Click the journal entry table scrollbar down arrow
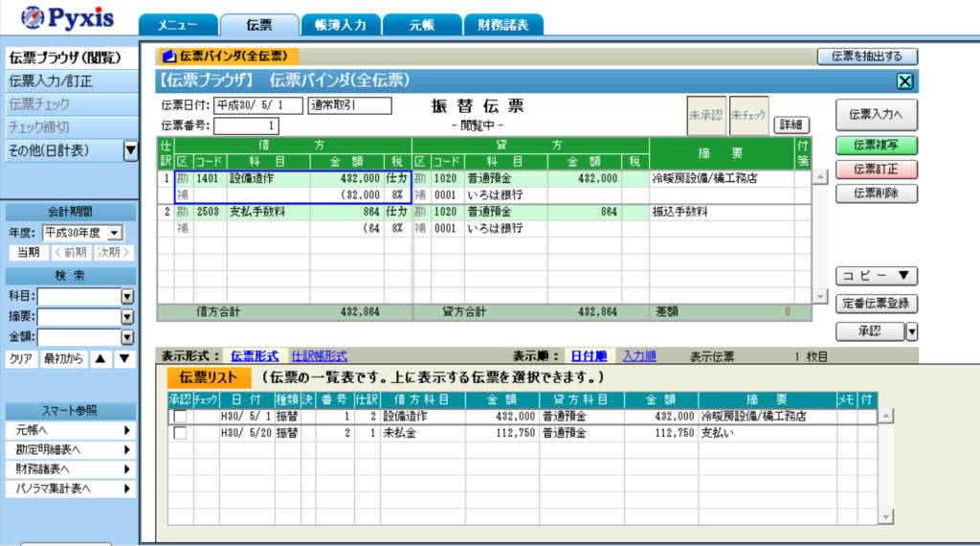Image resolution: width=980 pixels, height=546 pixels. pyautogui.click(x=819, y=297)
